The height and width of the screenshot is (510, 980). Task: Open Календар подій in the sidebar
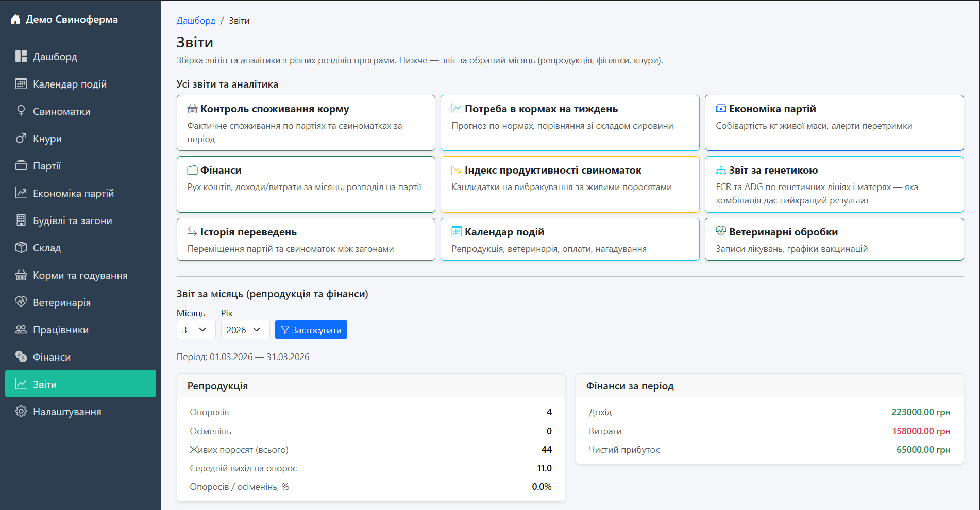click(x=70, y=84)
